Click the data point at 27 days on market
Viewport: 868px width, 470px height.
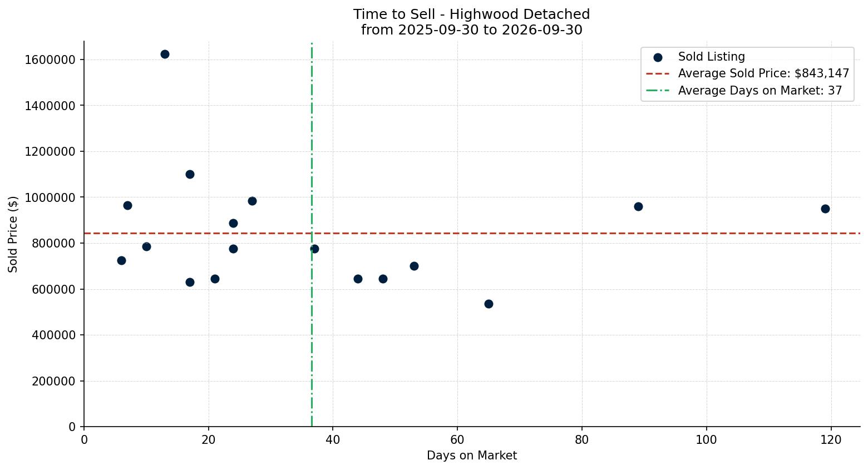pos(252,201)
